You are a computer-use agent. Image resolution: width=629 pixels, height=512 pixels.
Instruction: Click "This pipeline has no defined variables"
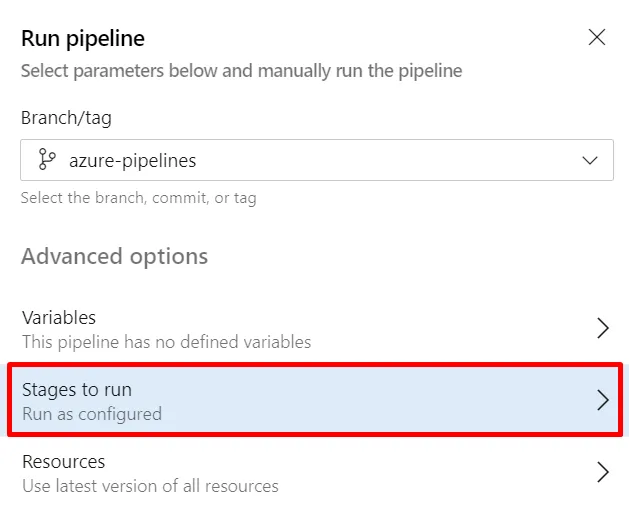166,342
